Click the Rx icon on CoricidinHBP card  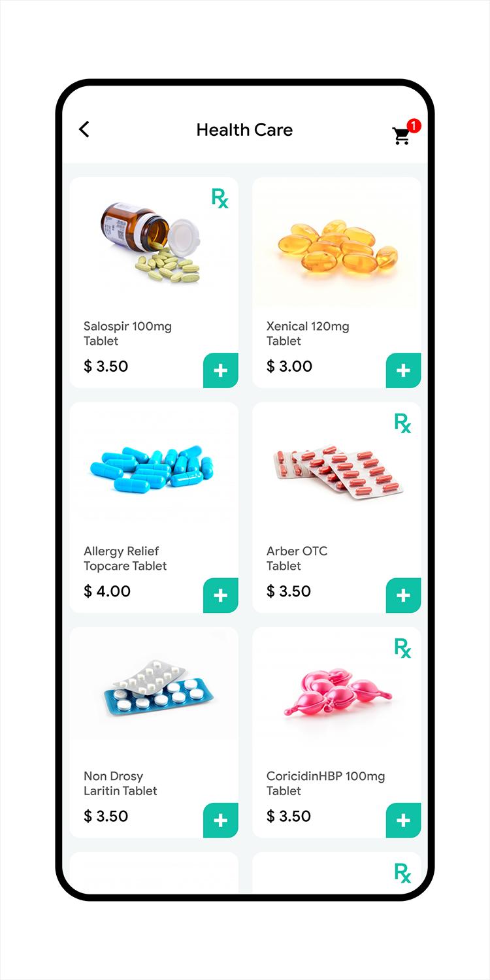[403, 647]
